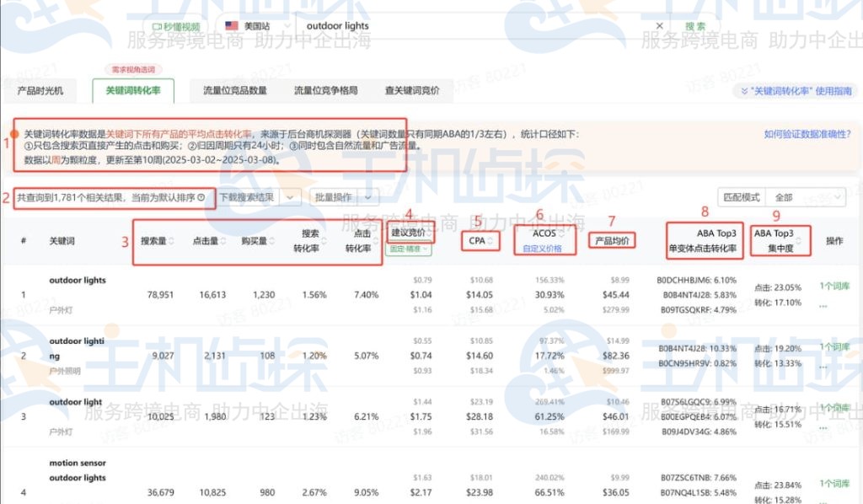The image size is (863, 504).
Task: Click the clear (×) icon in the search box
Action: click(661, 26)
